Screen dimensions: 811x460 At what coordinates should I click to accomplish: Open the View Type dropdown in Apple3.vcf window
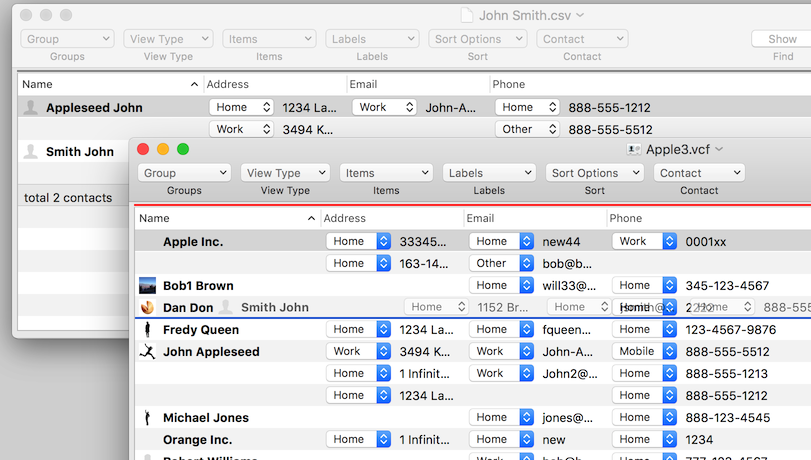285,173
